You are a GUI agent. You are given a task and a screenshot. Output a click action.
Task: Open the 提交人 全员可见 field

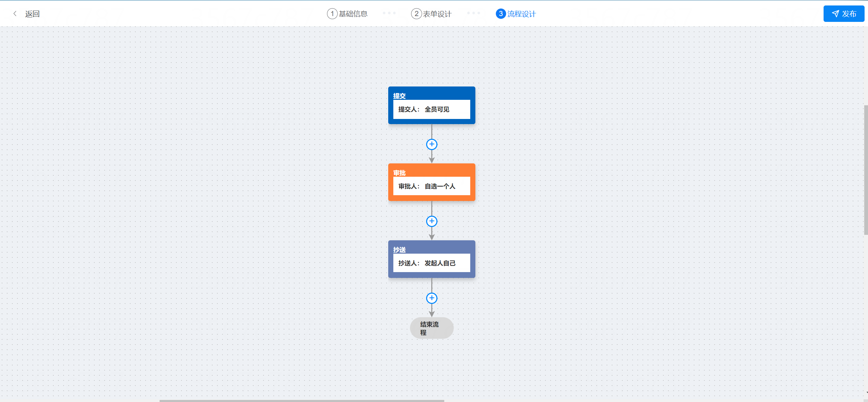[x=432, y=109]
